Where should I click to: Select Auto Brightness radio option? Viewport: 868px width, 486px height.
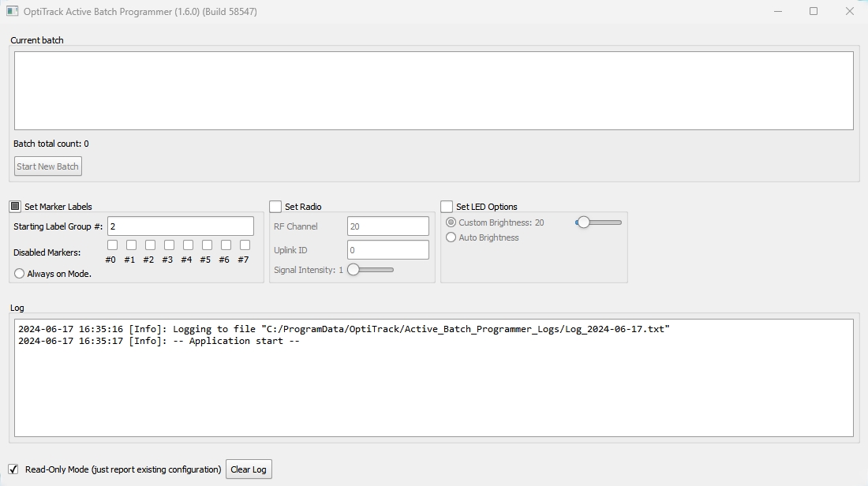pyautogui.click(x=451, y=237)
